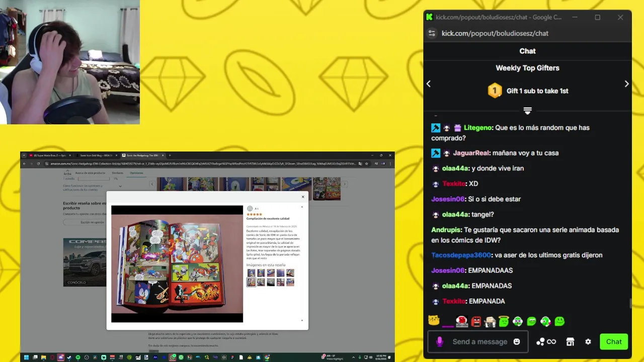The height and width of the screenshot is (362, 644).
Task: Open the Windows Start menu
Action: (x=26, y=357)
